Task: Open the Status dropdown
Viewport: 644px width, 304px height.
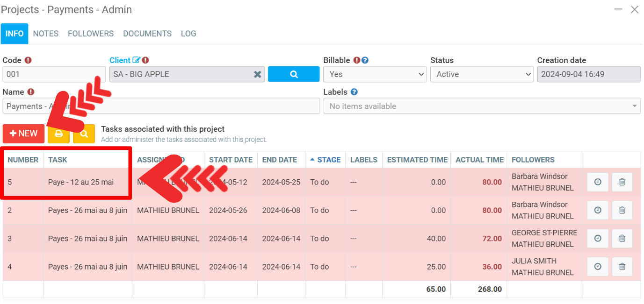Action: [482, 74]
